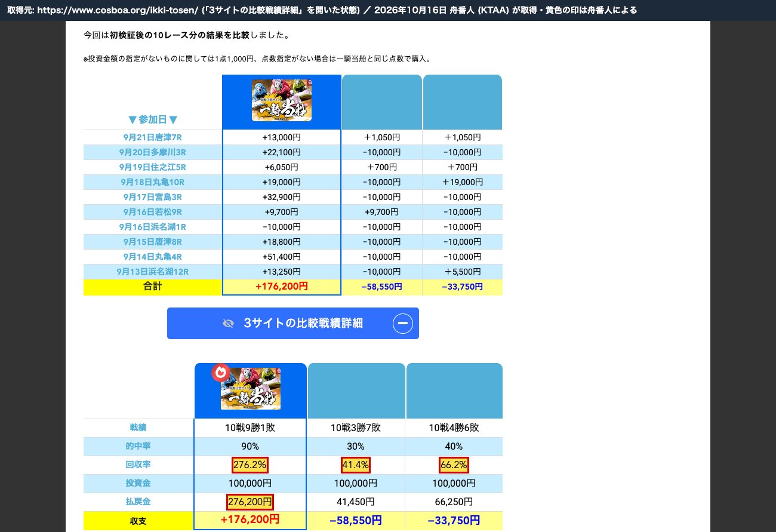776x532 pixels.
Task: Click the highlighted 276.2% recovery rate
Action: (x=250, y=465)
